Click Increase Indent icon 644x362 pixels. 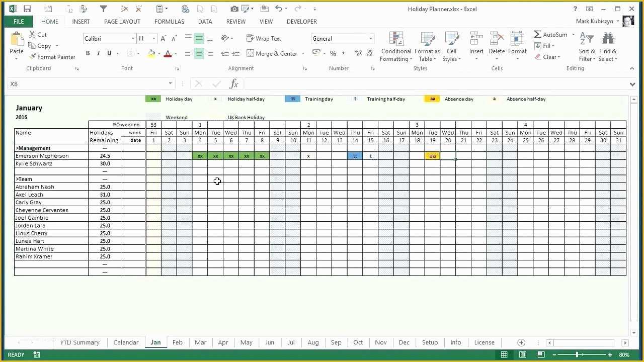(236, 53)
